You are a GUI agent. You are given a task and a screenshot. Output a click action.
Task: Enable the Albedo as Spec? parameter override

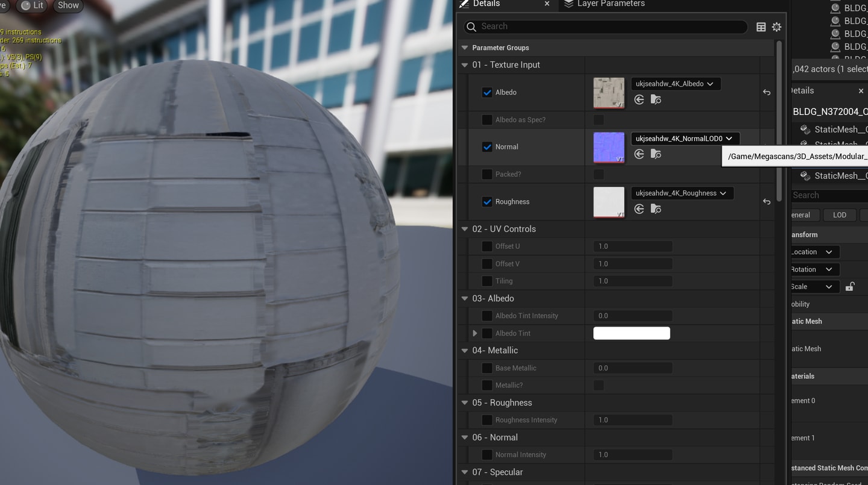click(x=487, y=119)
